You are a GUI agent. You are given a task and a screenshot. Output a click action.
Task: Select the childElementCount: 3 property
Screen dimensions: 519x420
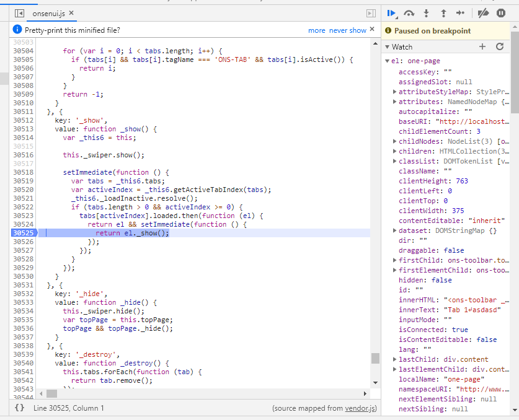pos(440,131)
